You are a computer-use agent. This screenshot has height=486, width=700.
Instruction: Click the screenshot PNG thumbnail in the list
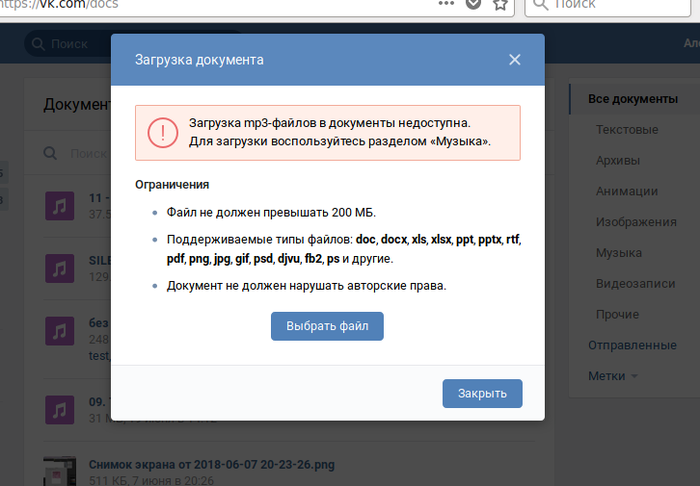tap(60, 470)
